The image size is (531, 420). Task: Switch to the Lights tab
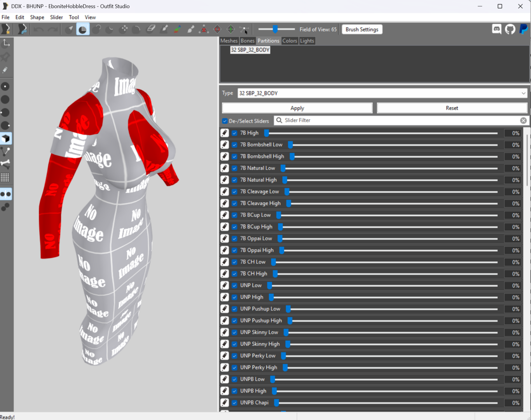click(307, 41)
